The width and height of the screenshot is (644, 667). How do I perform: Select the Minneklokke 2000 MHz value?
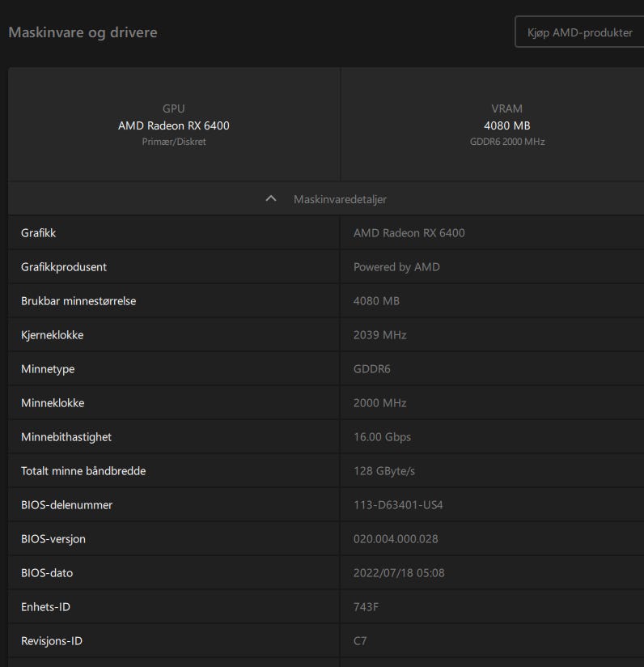coord(379,403)
